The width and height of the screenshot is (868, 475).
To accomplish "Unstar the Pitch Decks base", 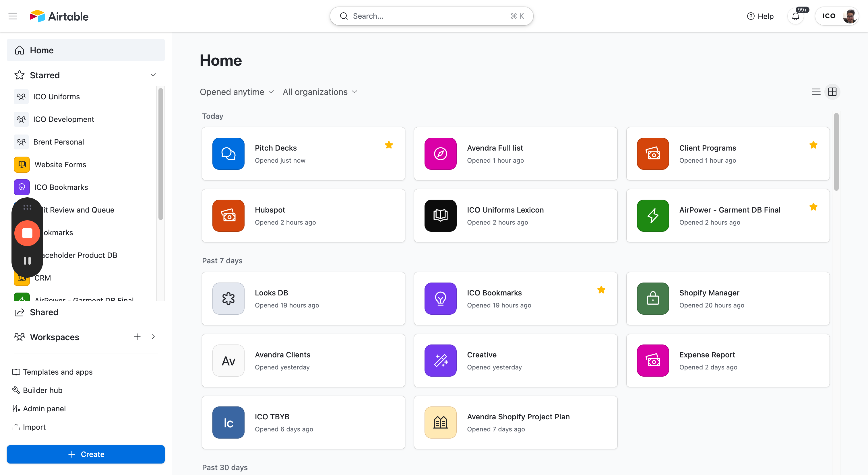I will click(389, 145).
